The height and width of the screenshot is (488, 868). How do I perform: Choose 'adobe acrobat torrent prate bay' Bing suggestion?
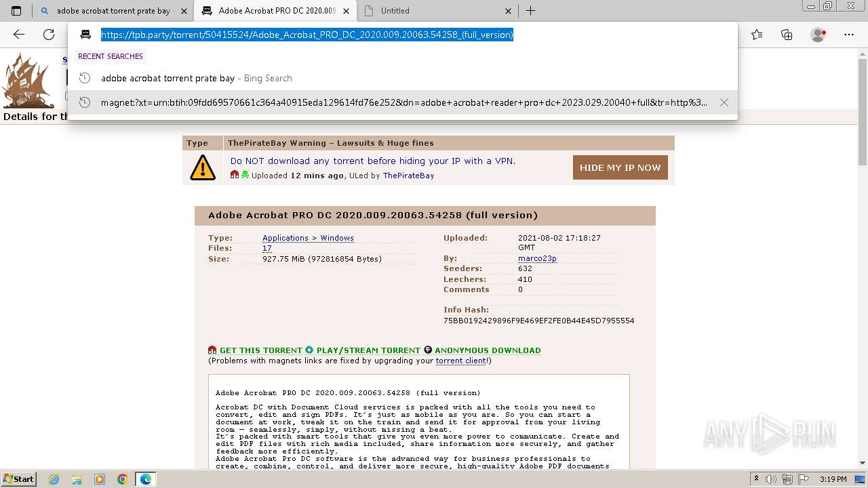pos(402,78)
